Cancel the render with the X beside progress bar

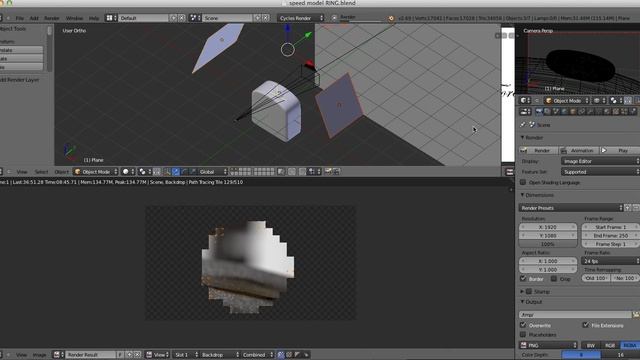click(334, 18)
